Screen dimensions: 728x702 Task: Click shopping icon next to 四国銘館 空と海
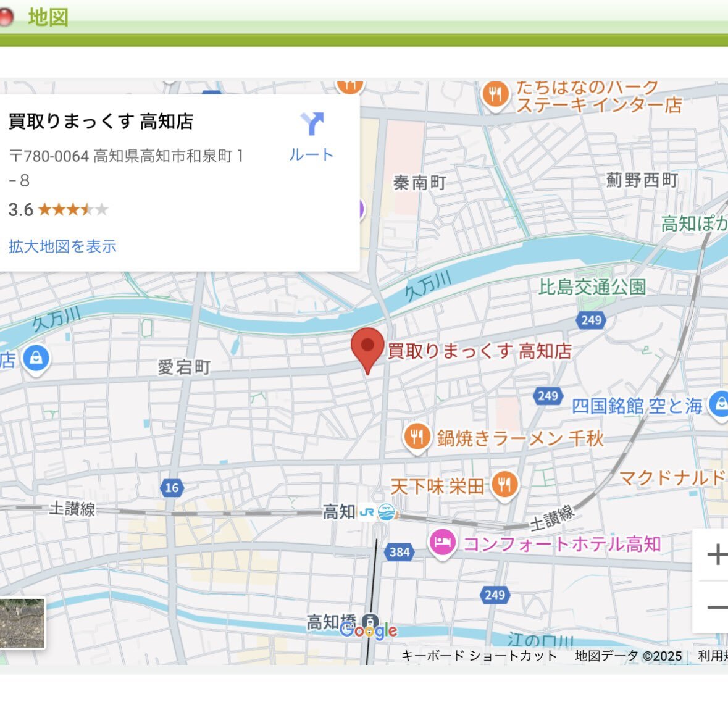point(720,404)
